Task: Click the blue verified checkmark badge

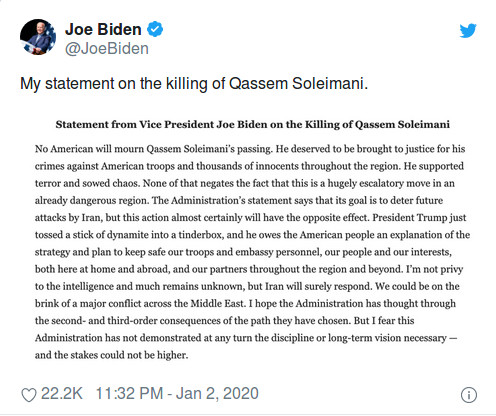Action: click(155, 29)
